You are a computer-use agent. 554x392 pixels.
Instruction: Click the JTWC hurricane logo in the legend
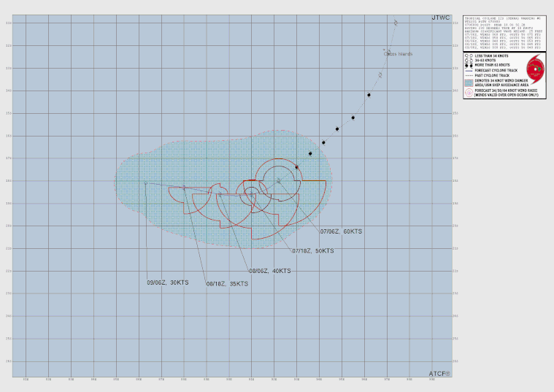pyautogui.click(x=536, y=69)
